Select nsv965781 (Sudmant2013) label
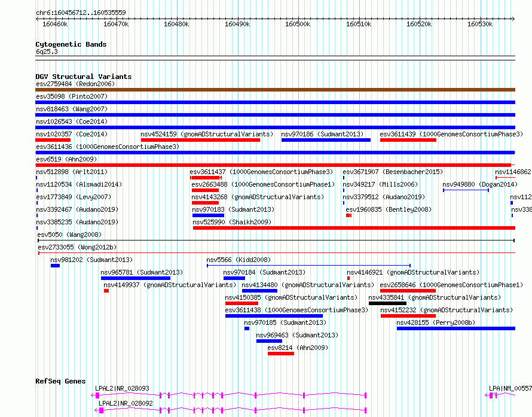Viewport: 532px width, 417px height. coord(142,272)
